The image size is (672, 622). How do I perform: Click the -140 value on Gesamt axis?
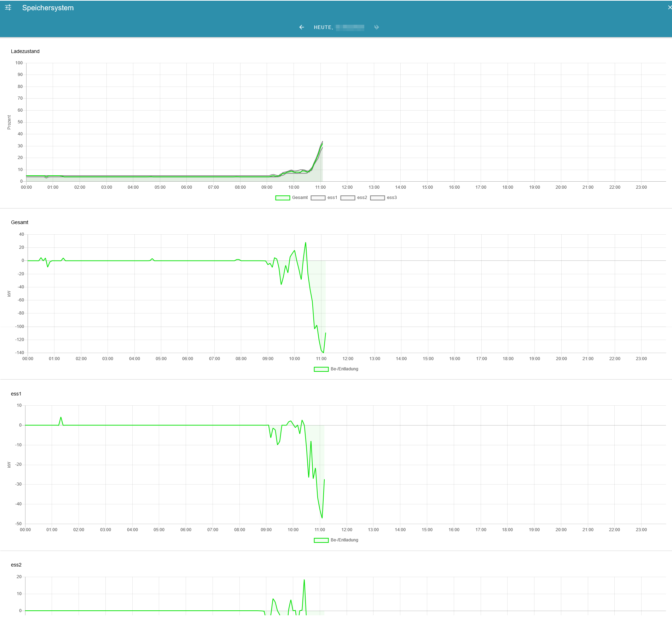click(x=20, y=353)
